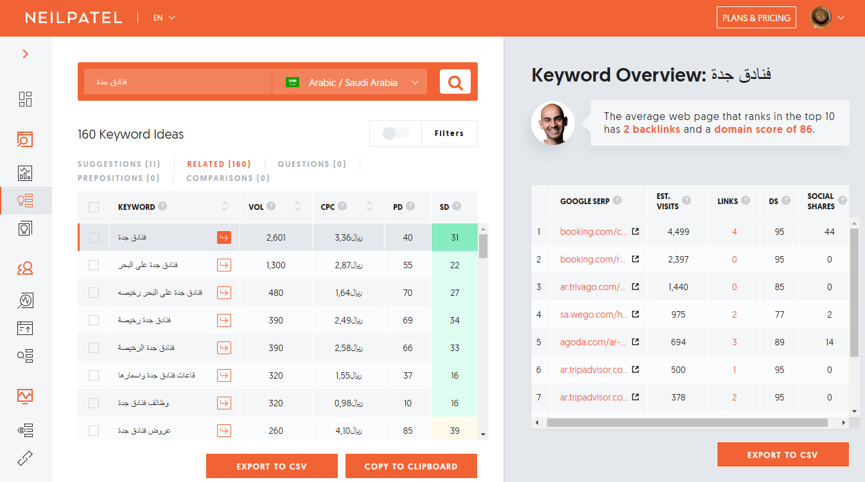This screenshot has height=482, width=865.
Task: Check the box for the keyword row with CPC 1,55
Action: coord(94,376)
